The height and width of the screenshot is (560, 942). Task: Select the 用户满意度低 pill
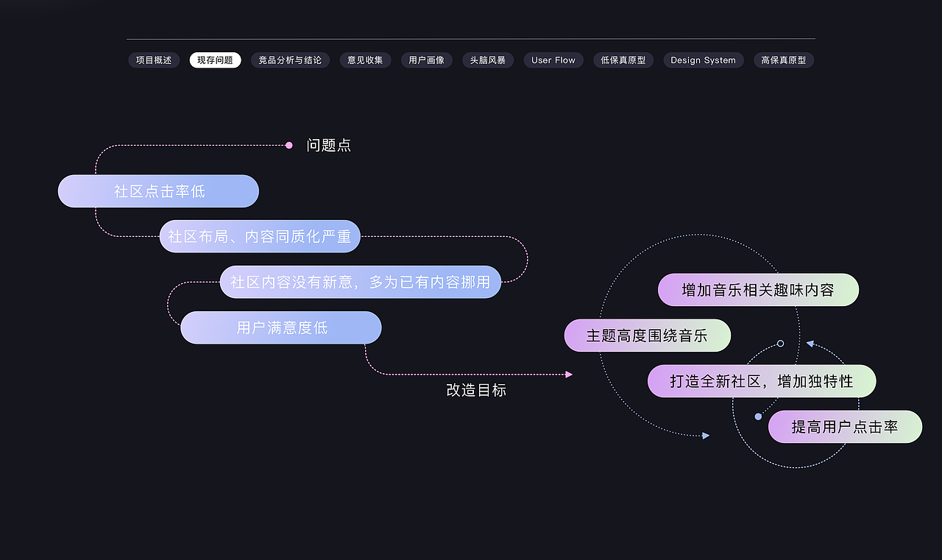coord(280,327)
